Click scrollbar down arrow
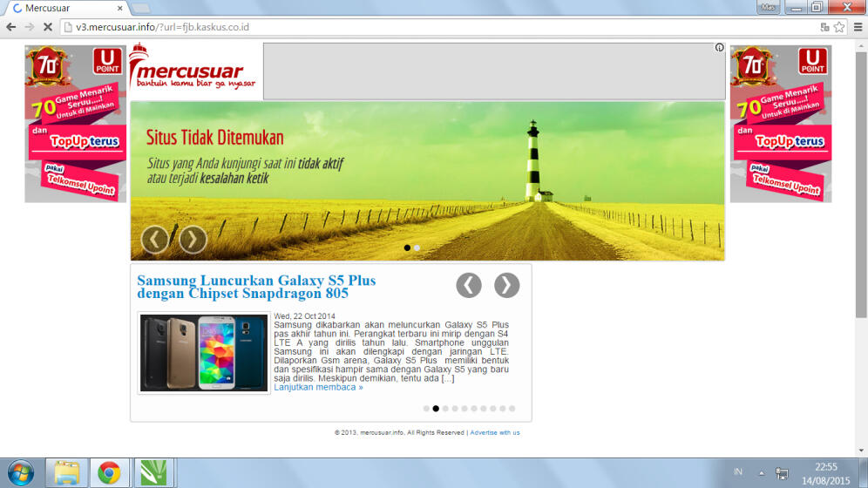 point(861,451)
